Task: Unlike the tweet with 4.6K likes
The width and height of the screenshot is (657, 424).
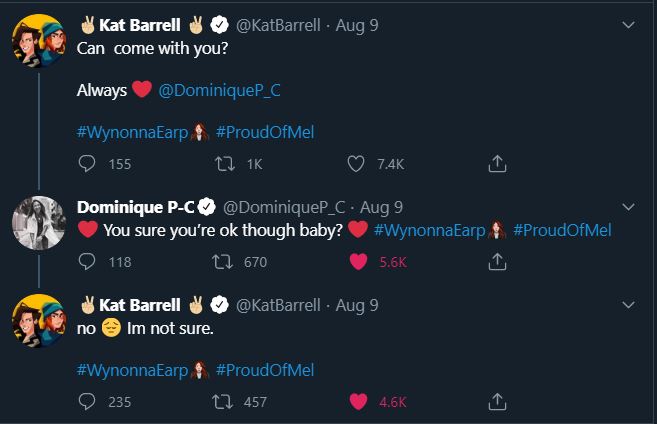Action: 356,402
